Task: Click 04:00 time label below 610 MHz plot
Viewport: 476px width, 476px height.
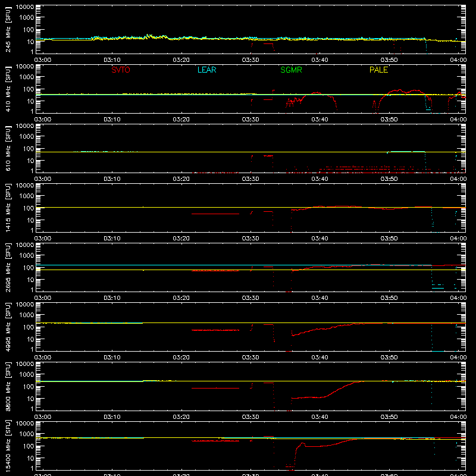Action: (458, 179)
